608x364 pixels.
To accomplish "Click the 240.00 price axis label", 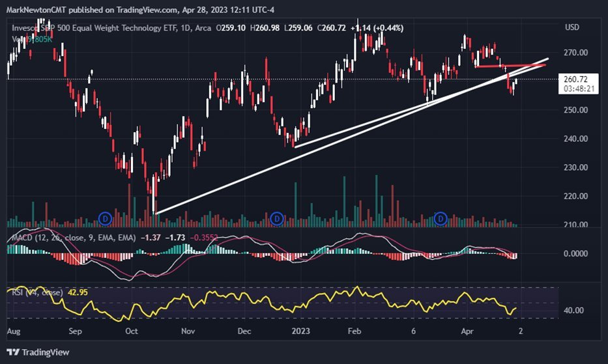I will [575, 139].
